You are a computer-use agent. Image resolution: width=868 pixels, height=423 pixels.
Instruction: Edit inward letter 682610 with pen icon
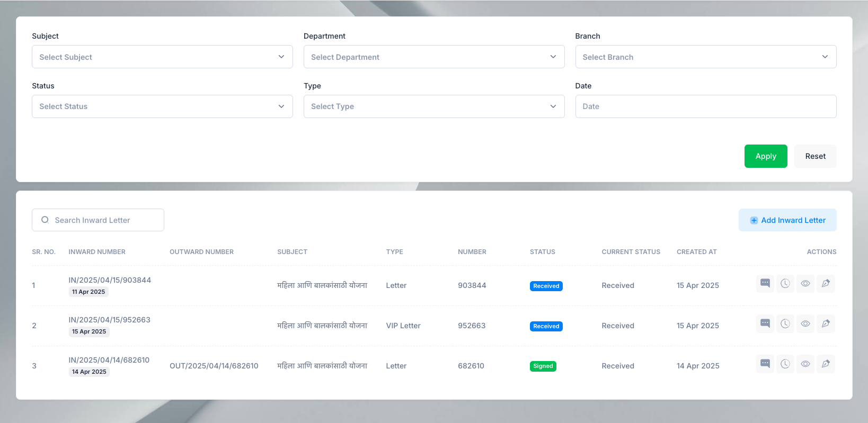coord(825,364)
